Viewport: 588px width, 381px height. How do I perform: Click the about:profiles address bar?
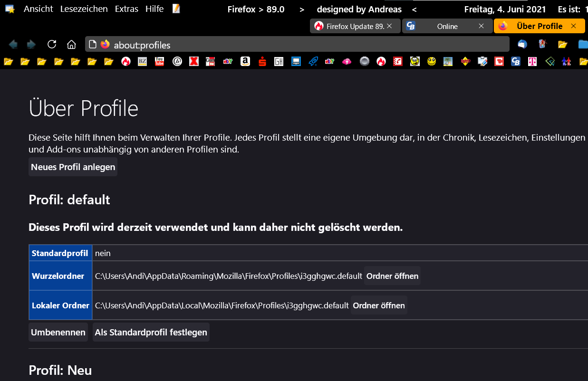(x=304, y=45)
